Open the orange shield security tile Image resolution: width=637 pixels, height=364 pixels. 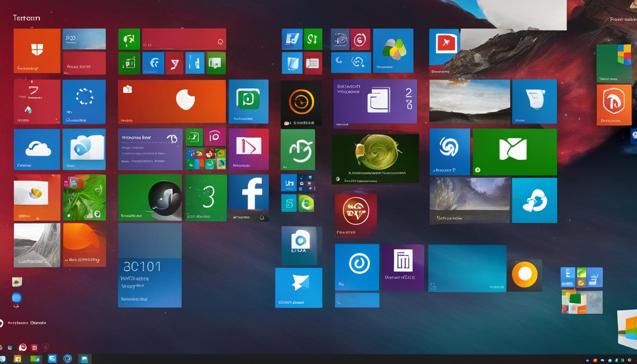(x=37, y=51)
